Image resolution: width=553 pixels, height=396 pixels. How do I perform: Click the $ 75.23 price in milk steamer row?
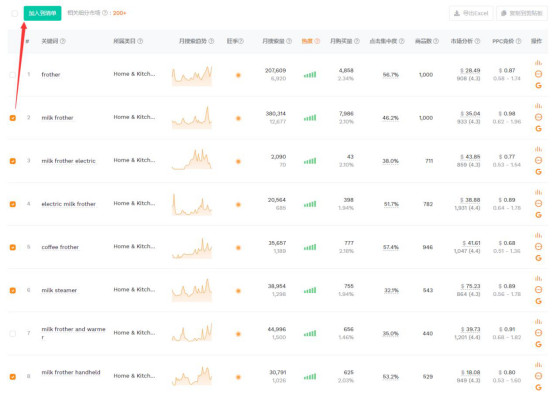pyautogui.click(x=470, y=286)
